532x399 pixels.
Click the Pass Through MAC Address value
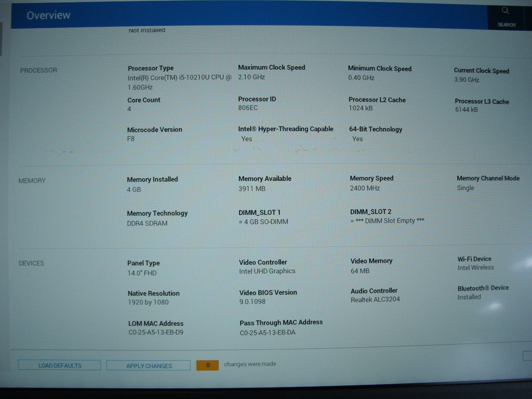[x=267, y=332]
